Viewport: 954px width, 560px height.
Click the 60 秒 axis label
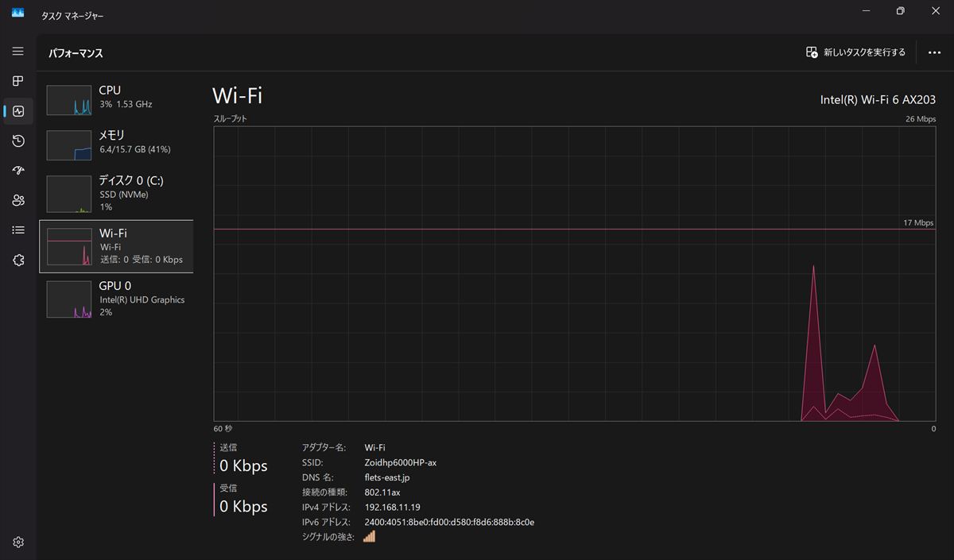click(223, 429)
